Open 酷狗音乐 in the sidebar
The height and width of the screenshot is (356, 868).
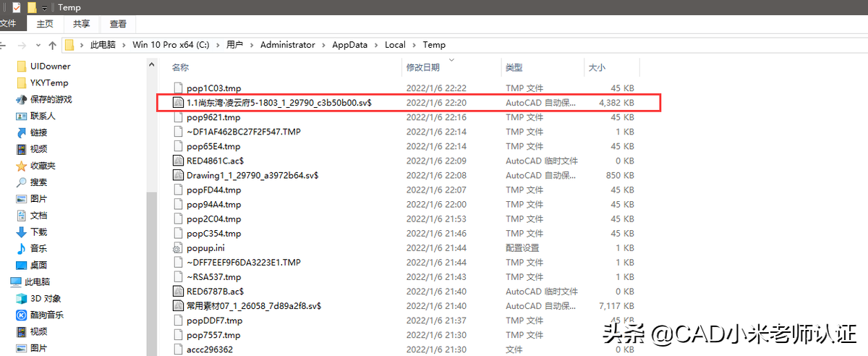[x=46, y=315]
